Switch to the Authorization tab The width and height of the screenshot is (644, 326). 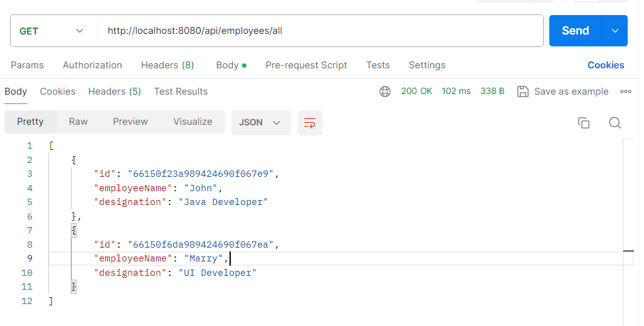(92, 65)
